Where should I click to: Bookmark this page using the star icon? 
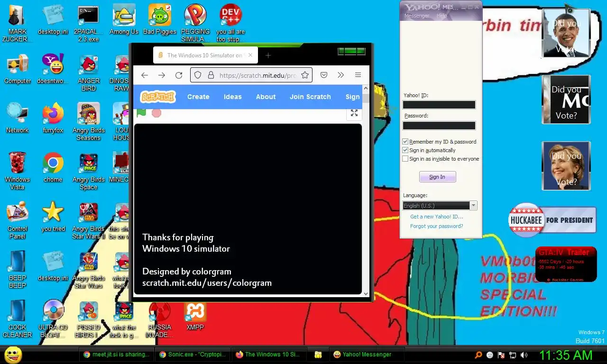pos(305,75)
